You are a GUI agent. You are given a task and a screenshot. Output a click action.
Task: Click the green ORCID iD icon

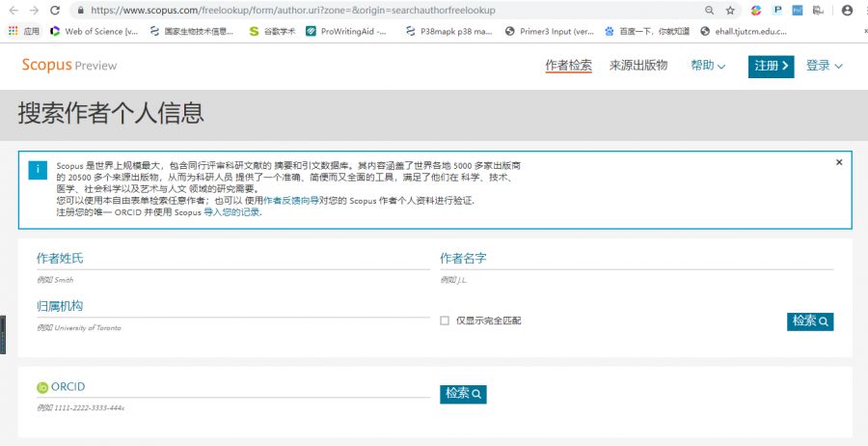click(42, 388)
